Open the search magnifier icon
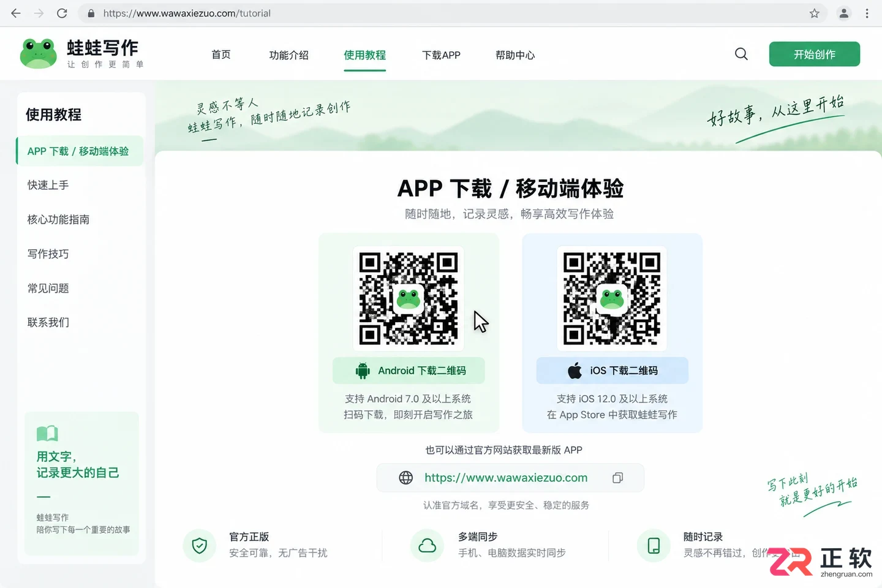 click(x=741, y=54)
